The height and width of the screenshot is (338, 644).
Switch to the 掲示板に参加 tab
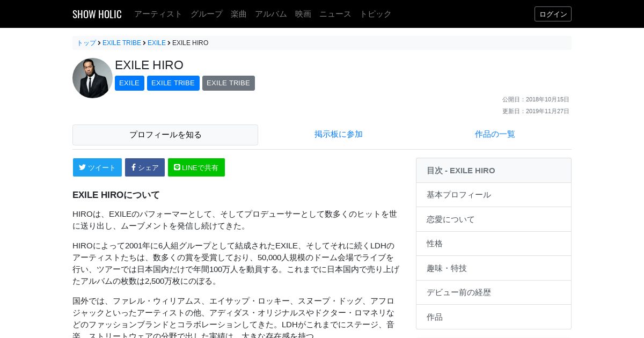click(x=339, y=134)
